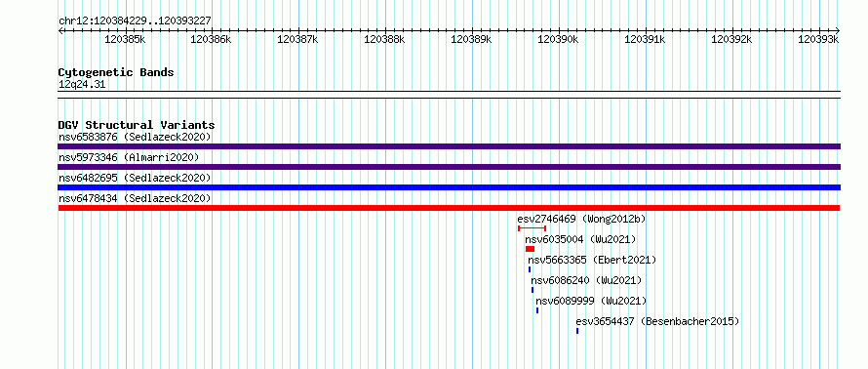The width and height of the screenshot is (868, 369).
Task: Select the blue nsv6089999 tick glyph
Action: 537,310
